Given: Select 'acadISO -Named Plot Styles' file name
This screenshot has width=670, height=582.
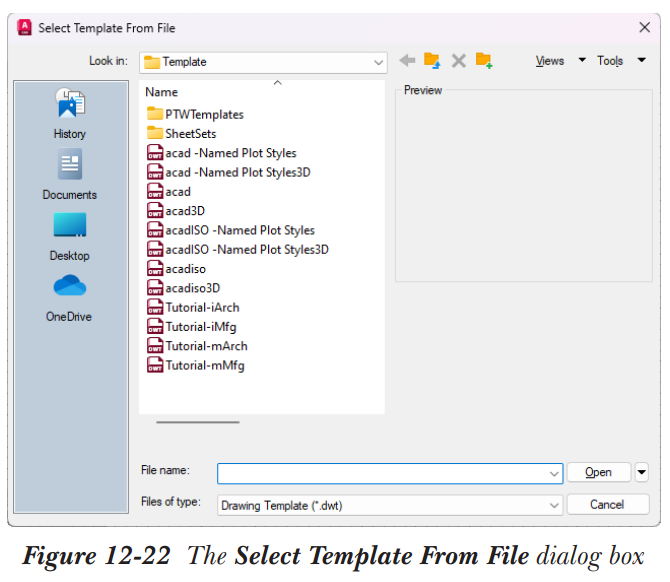Looking at the screenshot, I should [x=240, y=230].
